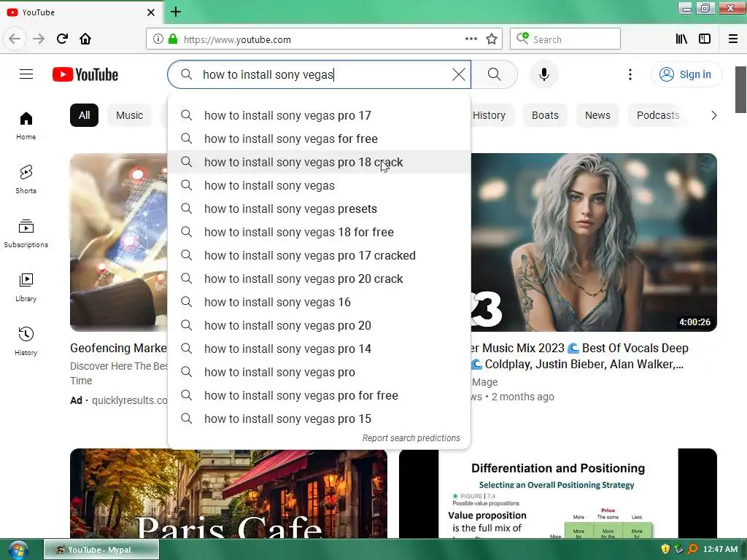747x560 pixels.
Task: Open Geofencing Marketing ad thumbnail
Action: [119, 242]
